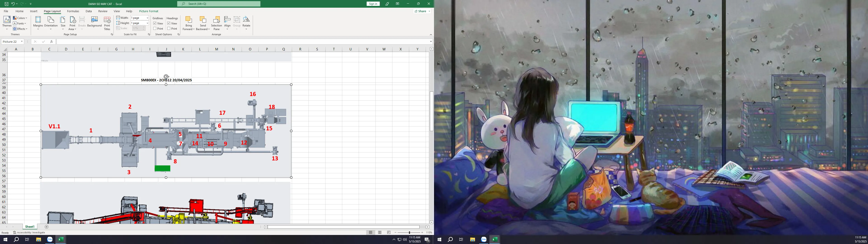
Task: Click the Sign in button
Action: coord(373,4)
